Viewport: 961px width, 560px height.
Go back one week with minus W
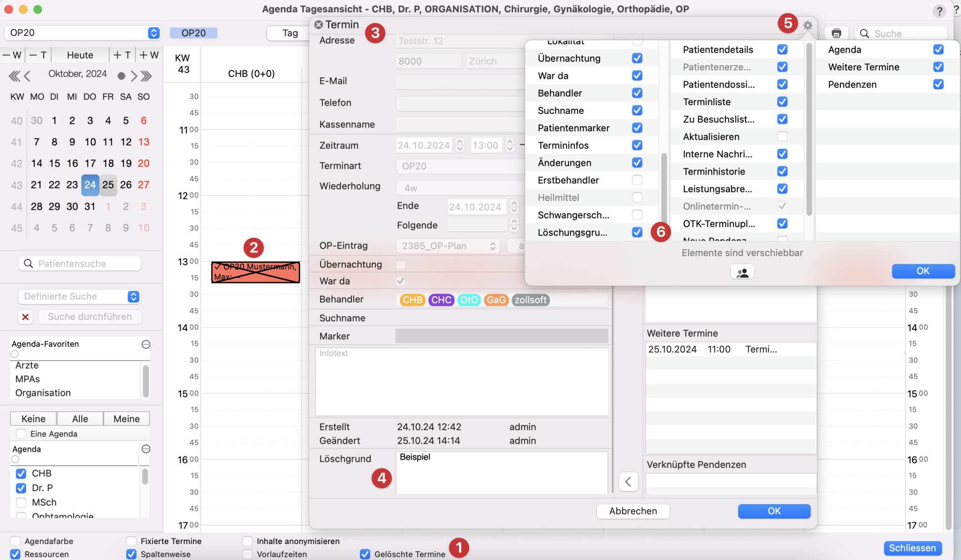[x=12, y=55]
